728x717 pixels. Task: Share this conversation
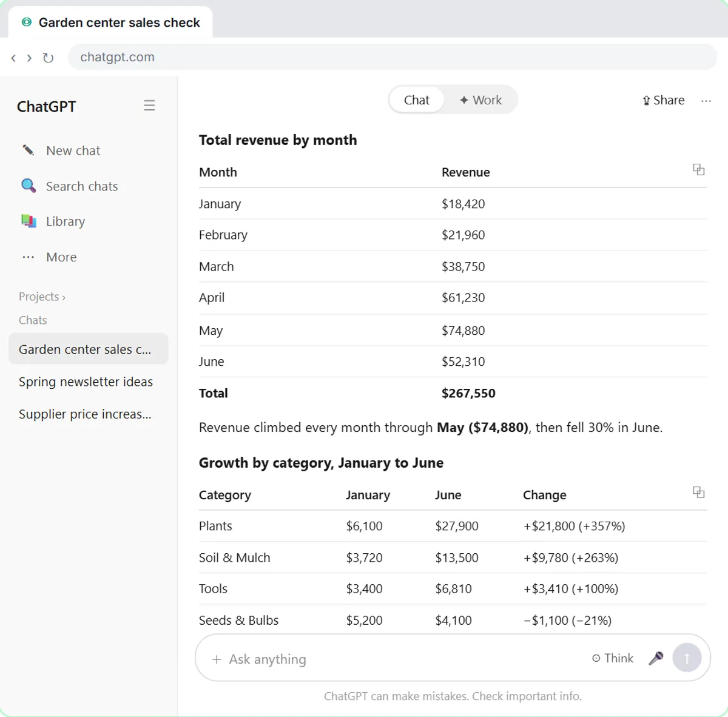[x=663, y=100]
